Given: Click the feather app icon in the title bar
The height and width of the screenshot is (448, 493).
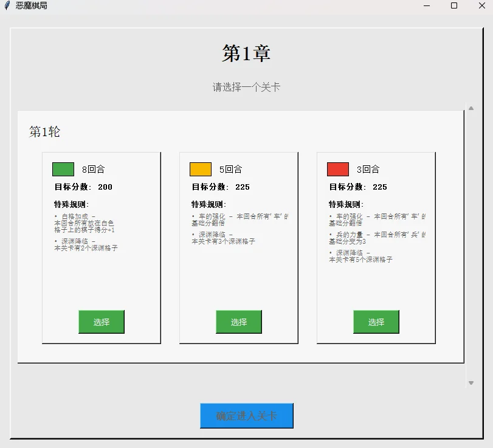Looking at the screenshot, I should point(7,5).
